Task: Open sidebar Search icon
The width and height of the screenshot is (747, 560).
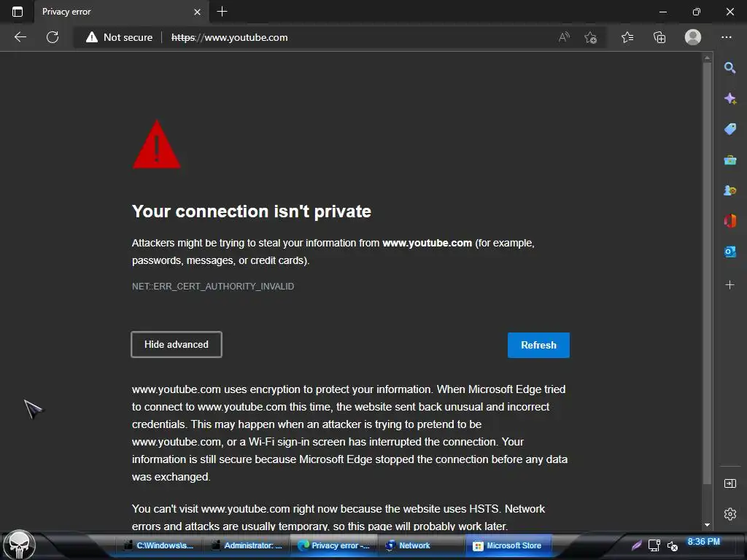Action: [729, 68]
